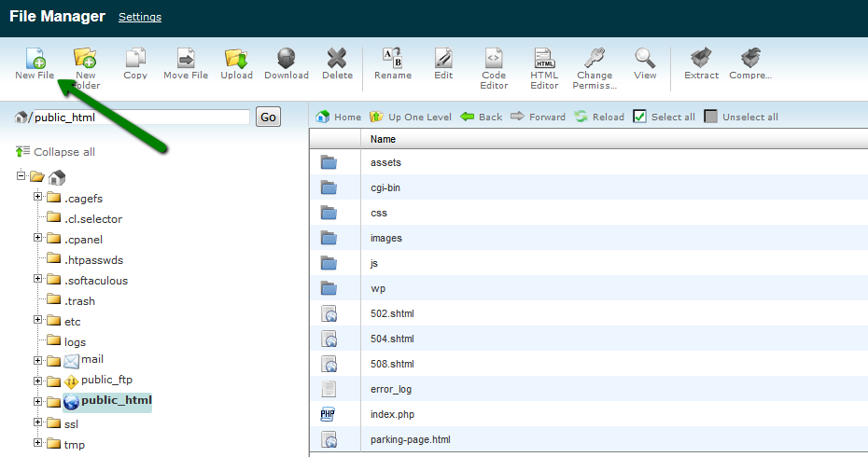Click the Delete X icon
The image size is (868, 457).
click(337, 60)
